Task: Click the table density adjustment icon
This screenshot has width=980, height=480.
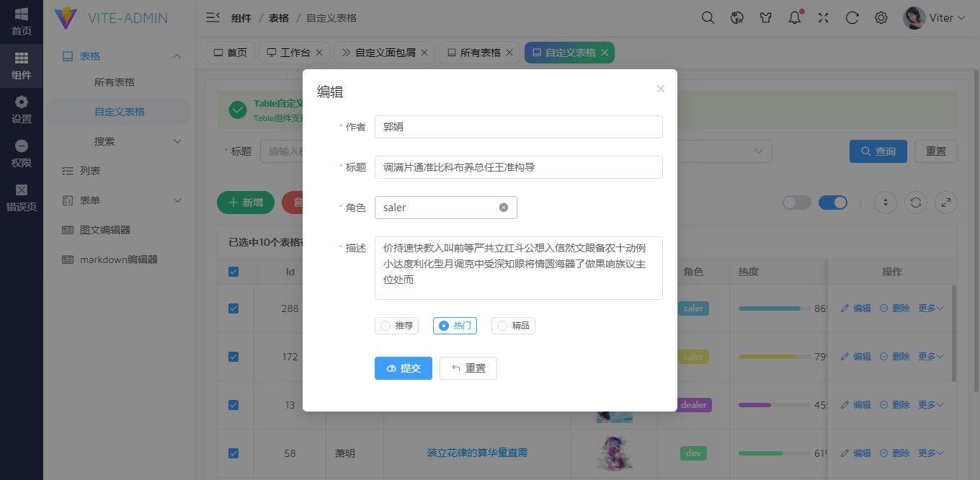Action: (x=885, y=203)
